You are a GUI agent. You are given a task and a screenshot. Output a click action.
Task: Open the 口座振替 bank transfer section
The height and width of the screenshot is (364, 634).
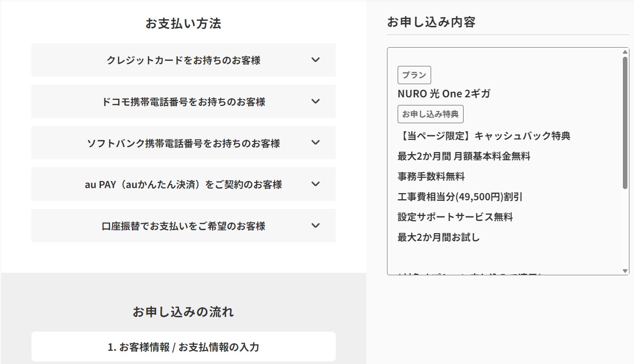point(184,226)
